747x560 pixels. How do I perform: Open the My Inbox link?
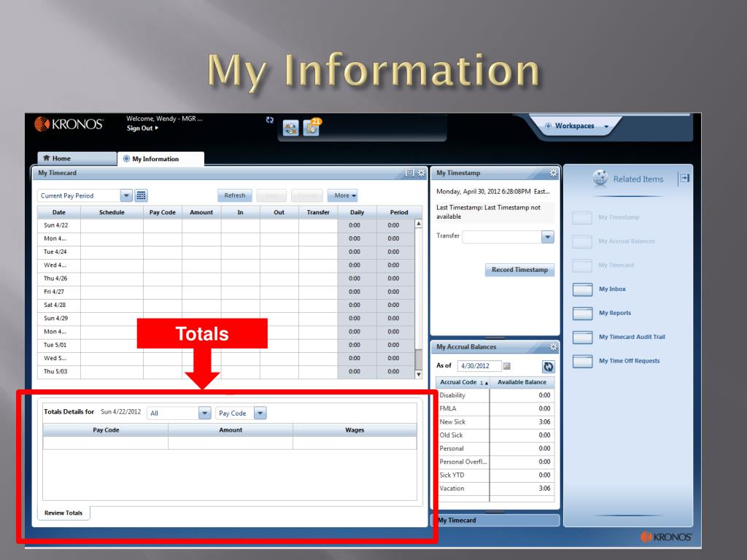[612, 289]
